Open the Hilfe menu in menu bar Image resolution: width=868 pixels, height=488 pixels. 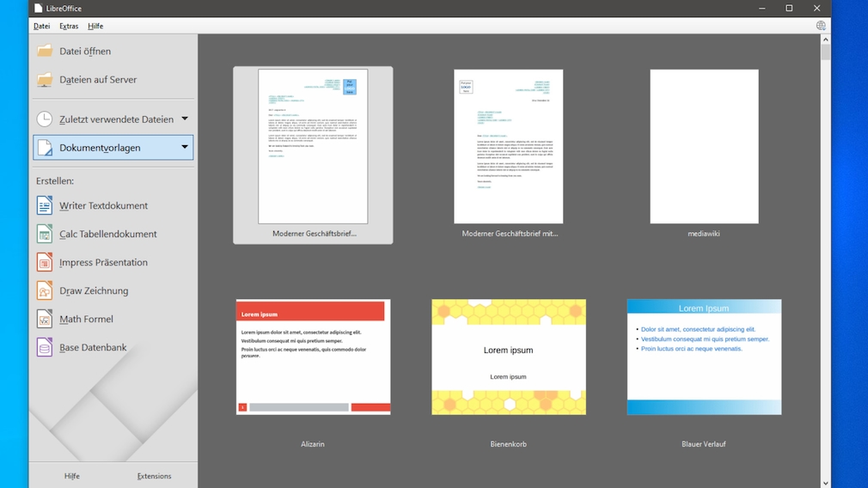pyautogui.click(x=95, y=26)
